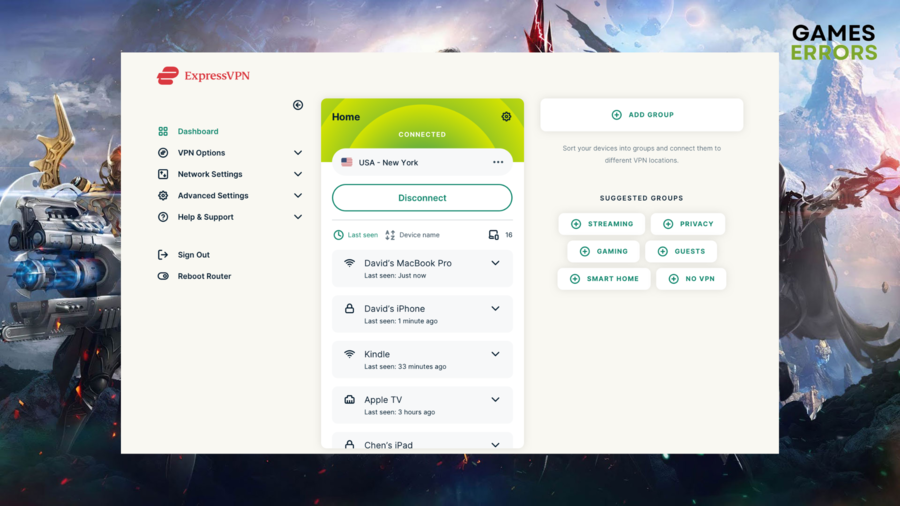Image resolution: width=900 pixels, height=506 pixels.
Task: Sort devices by Device name
Action: 412,235
